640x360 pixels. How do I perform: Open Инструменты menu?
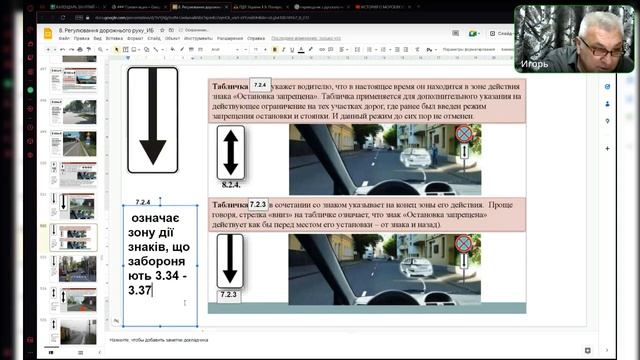(x=198, y=38)
